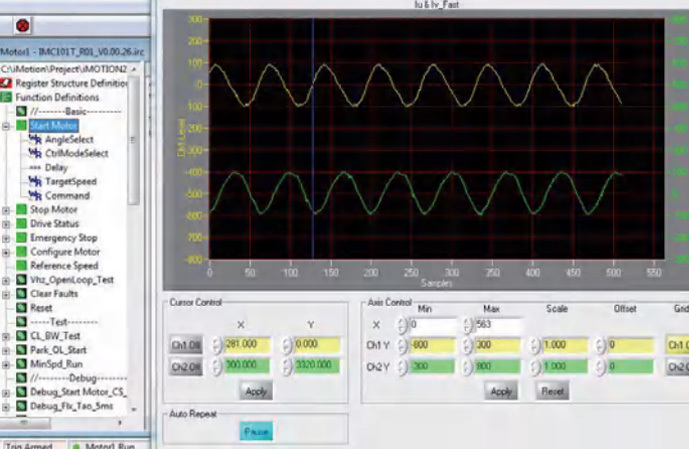Click the Drive Status green icon
The width and height of the screenshot is (689, 449).
coord(22,224)
